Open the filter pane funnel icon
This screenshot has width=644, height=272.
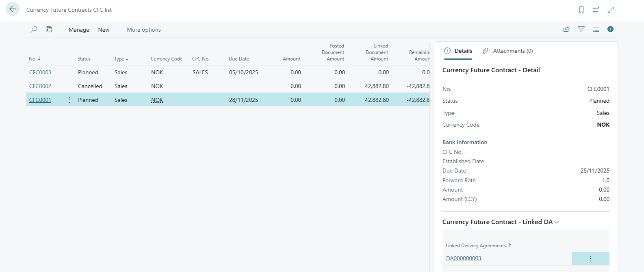point(581,29)
